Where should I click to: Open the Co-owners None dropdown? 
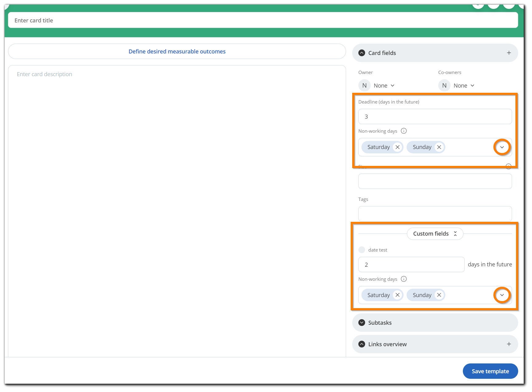point(463,86)
